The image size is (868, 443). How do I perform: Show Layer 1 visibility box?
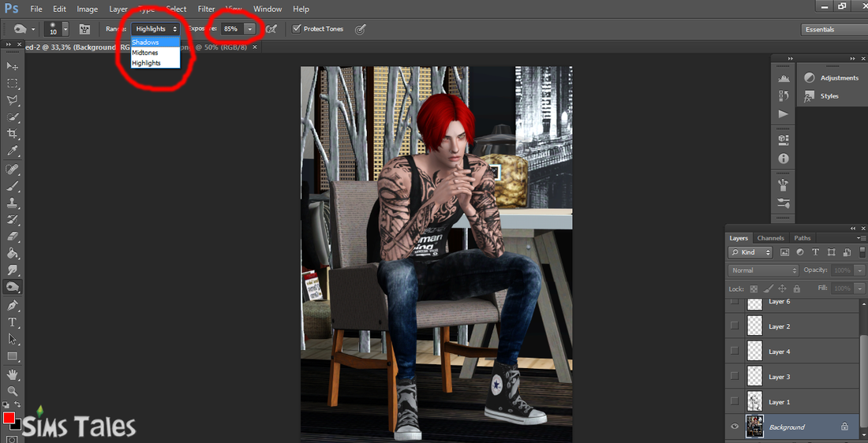[735, 401]
